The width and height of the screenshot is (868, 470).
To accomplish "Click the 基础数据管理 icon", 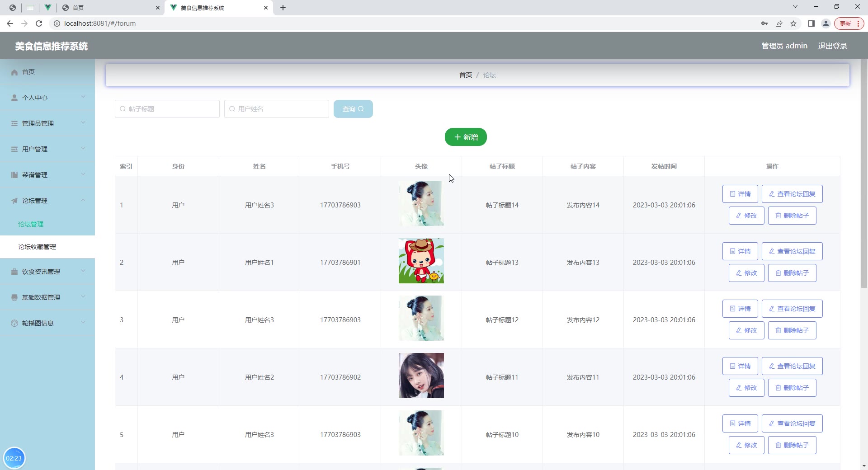I will [x=14, y=297].
